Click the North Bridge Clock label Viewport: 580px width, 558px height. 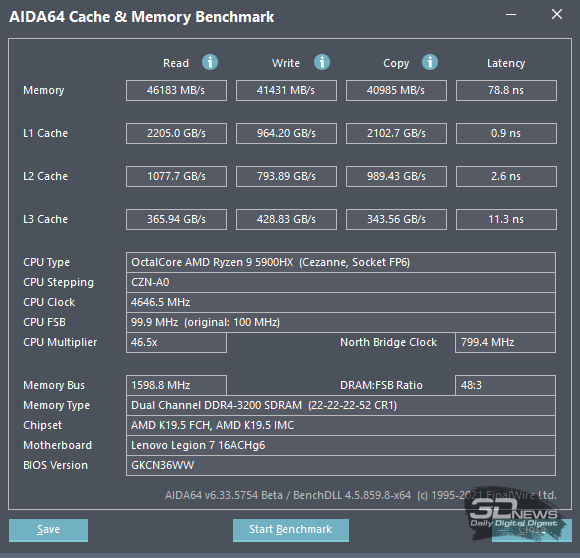point(388,342)
